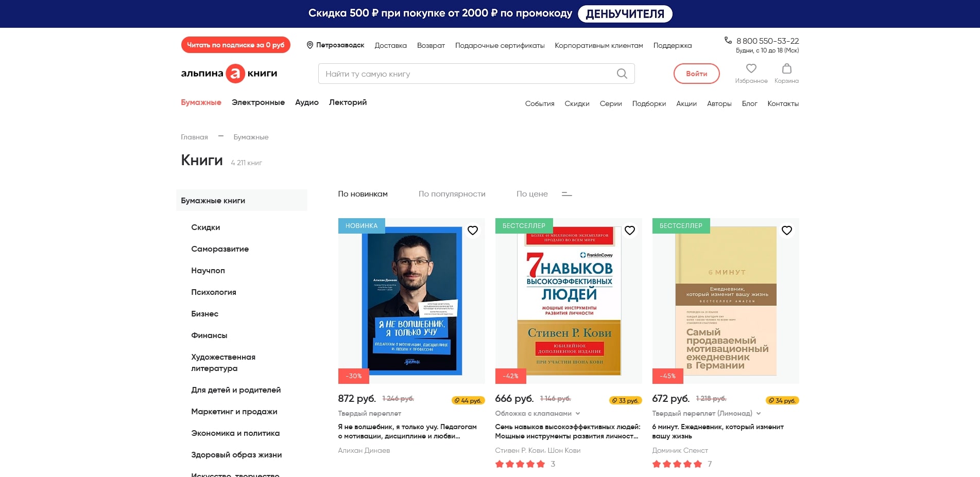The image size is (980, 477).
Task: Click the search magnifier icon
Action: point(622,74)
